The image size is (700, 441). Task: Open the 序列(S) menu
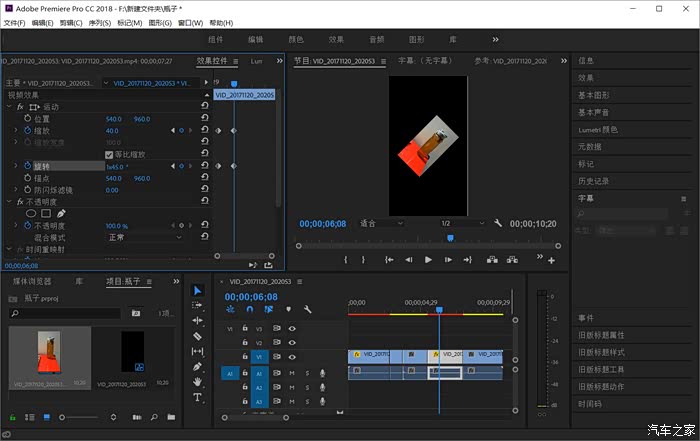pyautogui.click(x=100, y=22)
